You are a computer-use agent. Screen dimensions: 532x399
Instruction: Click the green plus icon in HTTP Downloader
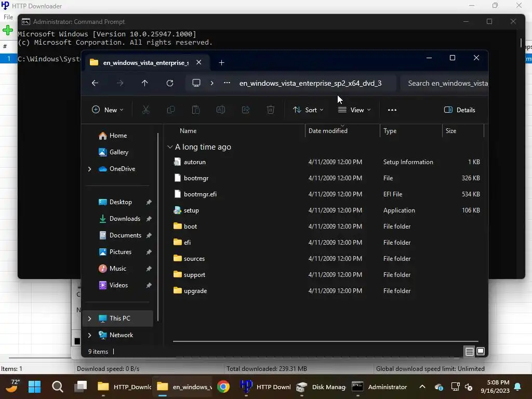coord(7,31)
